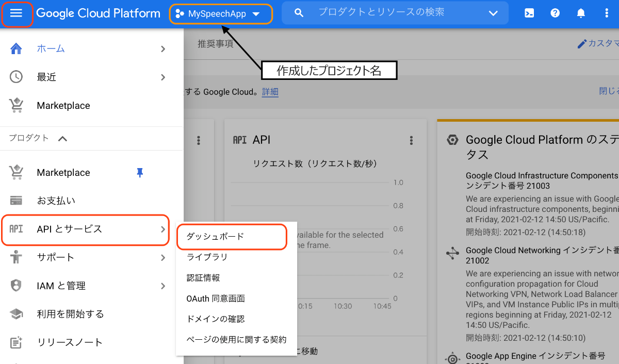
Task: Select ダッシュボード from the submenu
Action: click(236, 237)
